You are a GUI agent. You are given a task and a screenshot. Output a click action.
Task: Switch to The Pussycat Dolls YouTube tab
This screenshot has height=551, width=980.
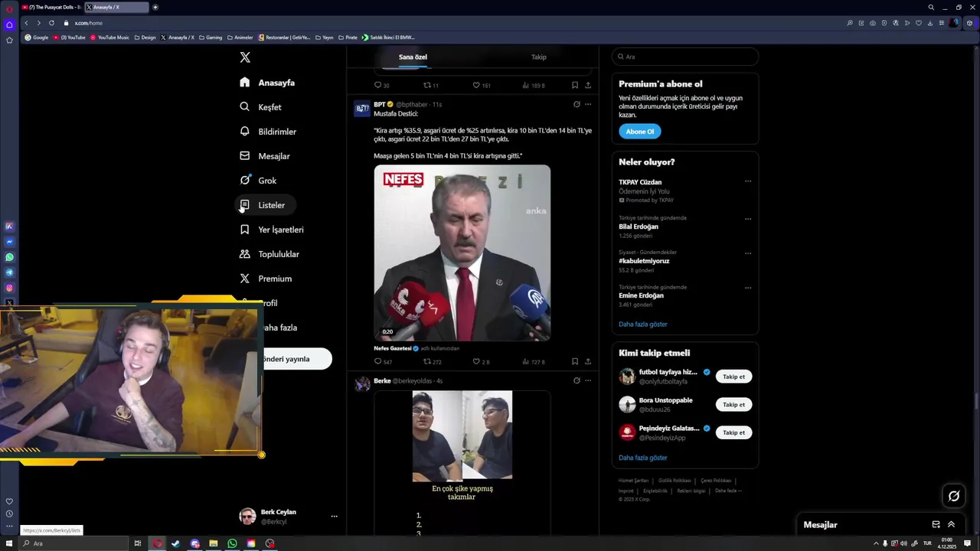pyautogui.click(x=51, y=7)
